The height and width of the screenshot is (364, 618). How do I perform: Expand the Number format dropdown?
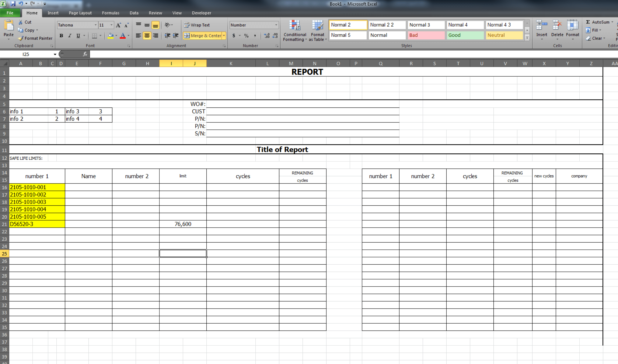tap(276, 25)
